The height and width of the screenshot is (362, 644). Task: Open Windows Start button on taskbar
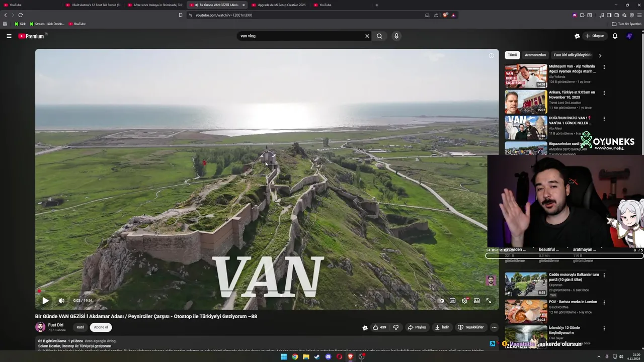click(x=284, y=357)
